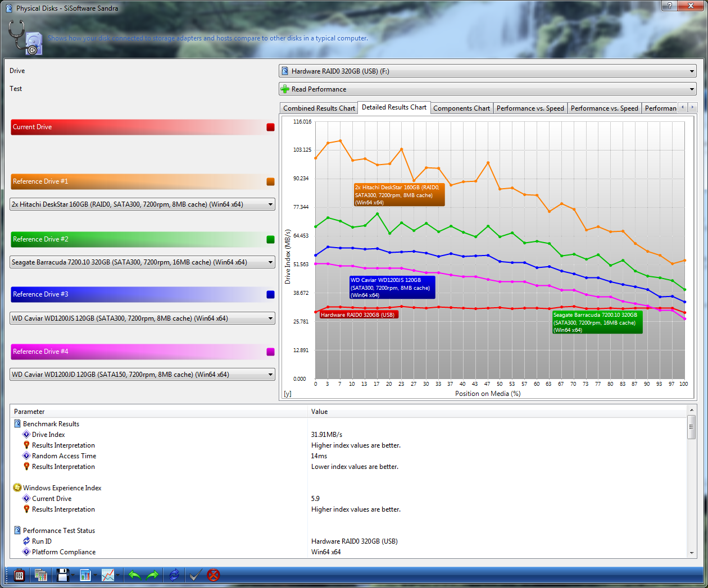Click the green plus Read Performance icon
This screenshot has height=588, width=708.
(x=285, y=89)
